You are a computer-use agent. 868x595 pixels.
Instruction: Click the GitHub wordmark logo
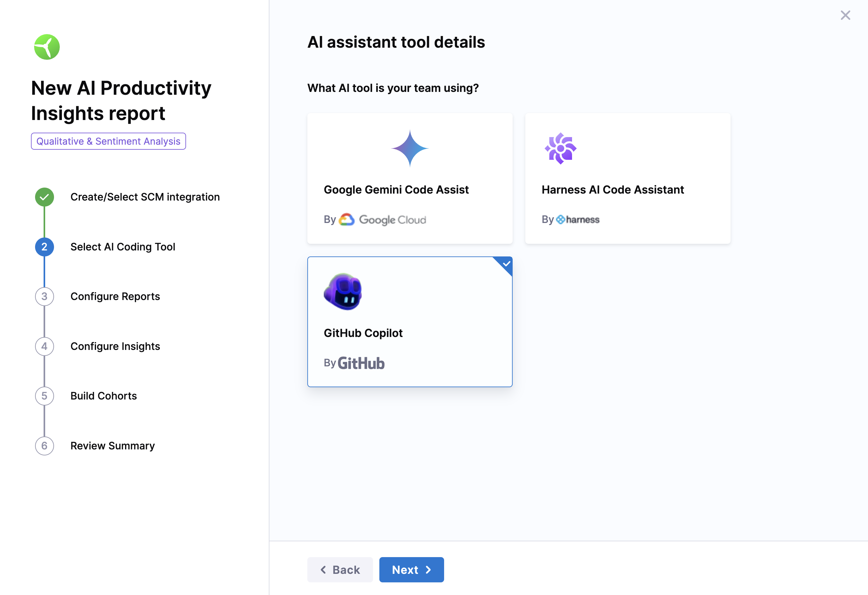click(x=361, y=363)
